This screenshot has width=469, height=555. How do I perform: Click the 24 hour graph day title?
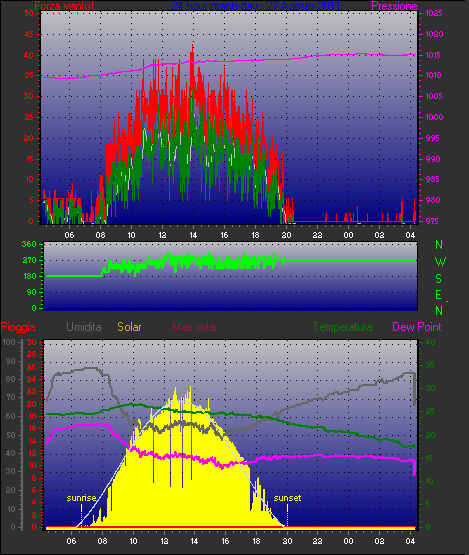(256, 5)
